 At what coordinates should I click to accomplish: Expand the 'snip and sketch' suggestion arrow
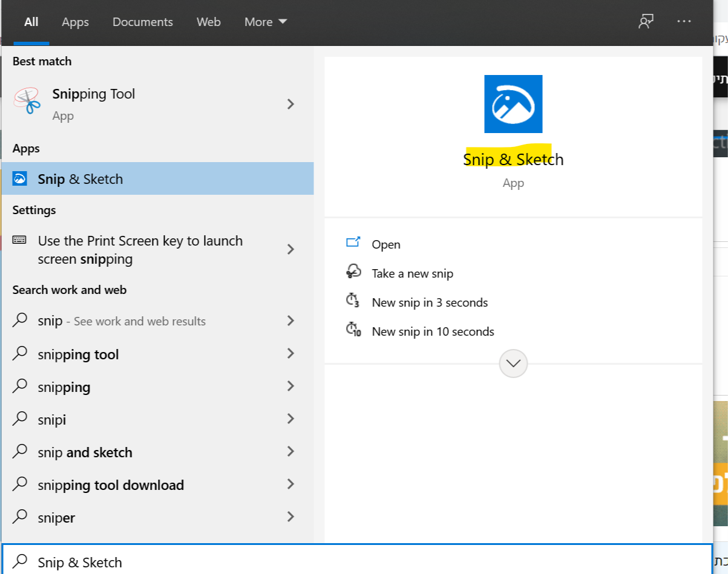point(290,452)
